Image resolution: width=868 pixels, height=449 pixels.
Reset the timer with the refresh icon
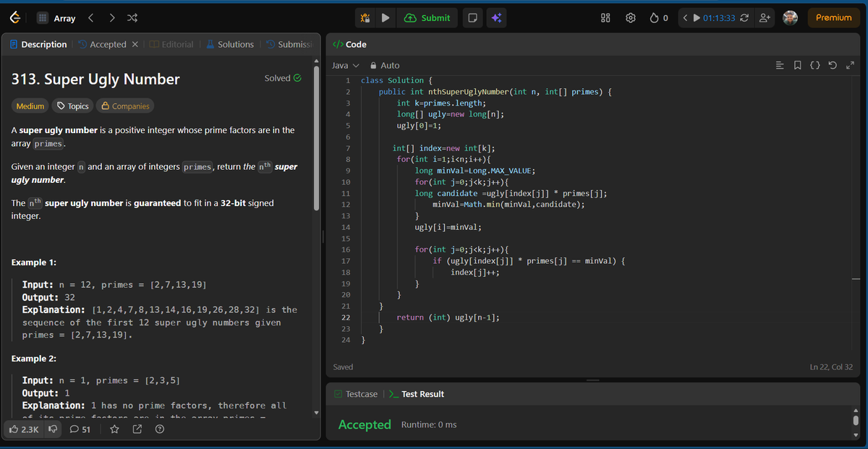click(744, 18)
